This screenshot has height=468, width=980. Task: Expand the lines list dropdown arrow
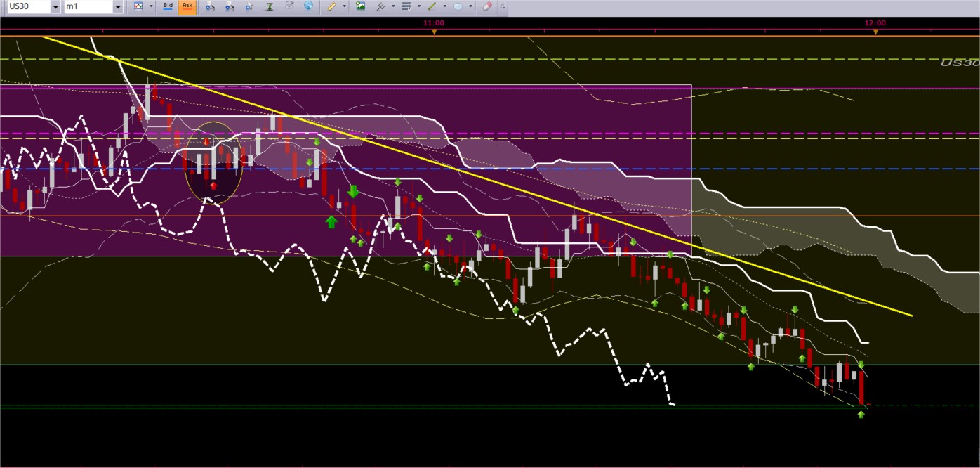tap(419, 6)
